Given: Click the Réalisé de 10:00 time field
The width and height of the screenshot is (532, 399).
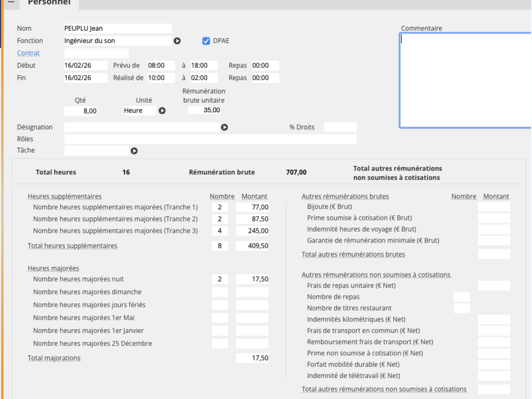Looking at the screenshot, I should (x=161, y=78).
